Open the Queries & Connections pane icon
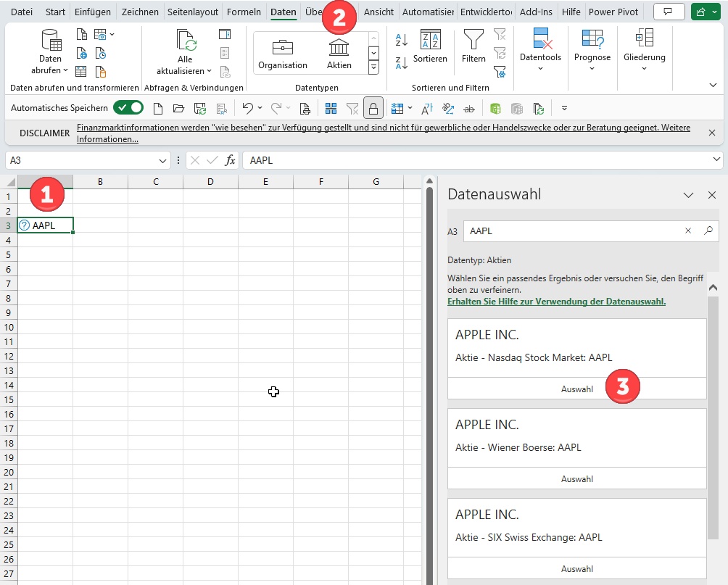The height and width of the screenshot is (585, 728). point(225,34)
